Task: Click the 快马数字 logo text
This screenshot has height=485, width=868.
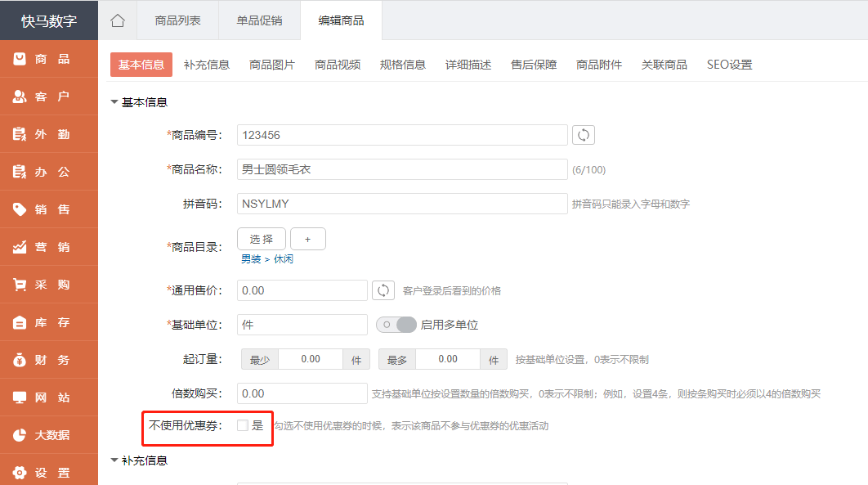Action: click(49, 21)
